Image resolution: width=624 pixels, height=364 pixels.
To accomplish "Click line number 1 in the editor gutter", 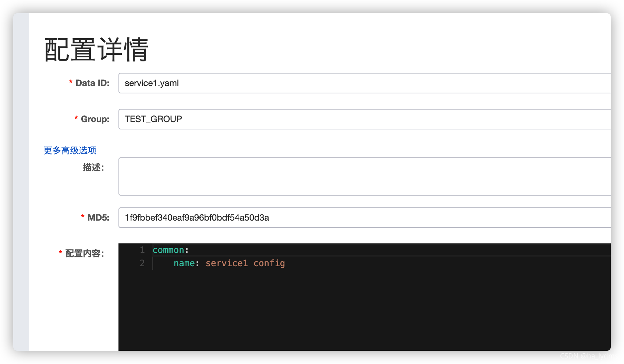I will 142,250.
